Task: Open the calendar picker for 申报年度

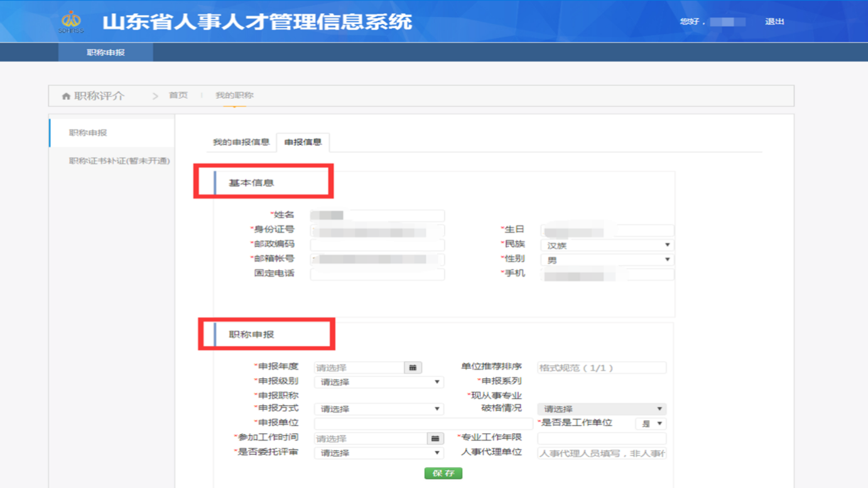Action: tap(413, 367)
